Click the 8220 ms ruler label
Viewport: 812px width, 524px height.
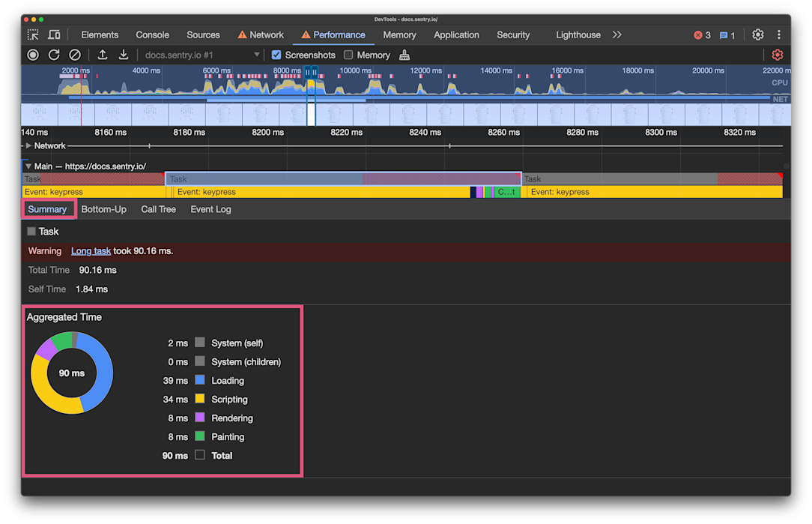tap(346, 132)
